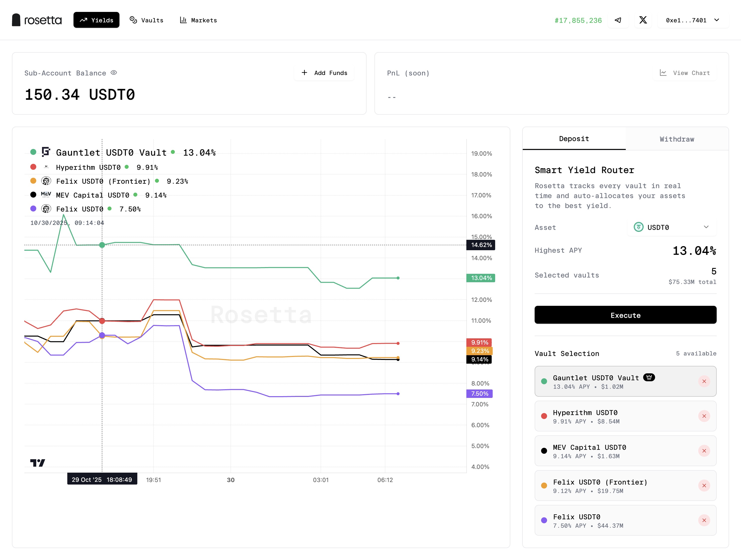This screenshot has height=560, width=741.
Task: Click green Gauntlet legend color dot
Action: pyautogui.click(x=33, y=152)
